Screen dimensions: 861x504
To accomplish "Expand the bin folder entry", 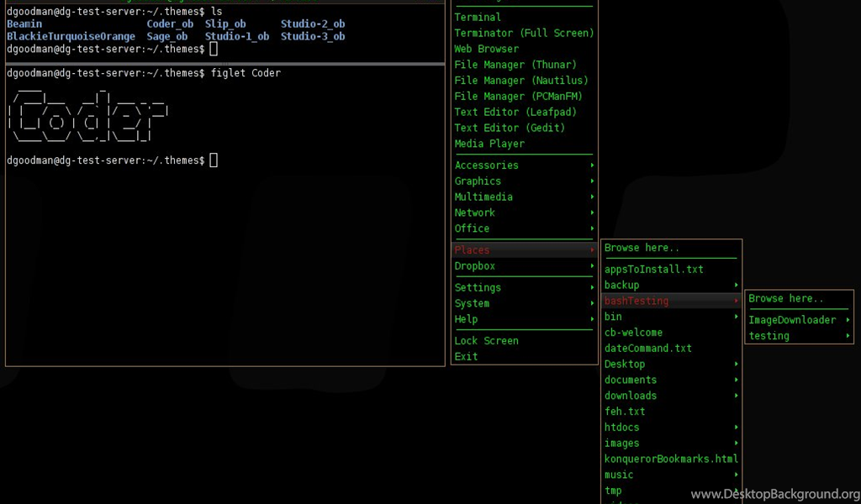I will [671, 317].
